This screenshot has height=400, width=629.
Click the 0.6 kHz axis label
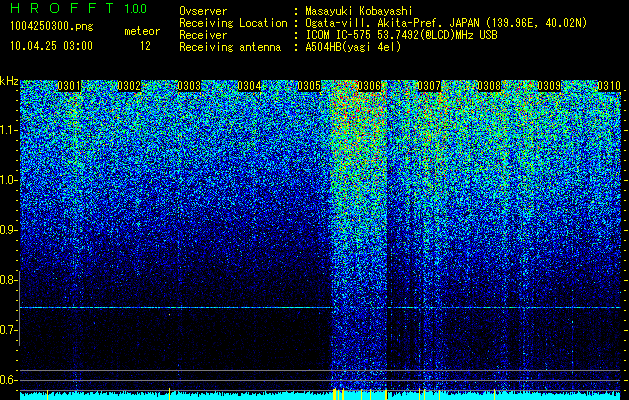tap(8, 380)
